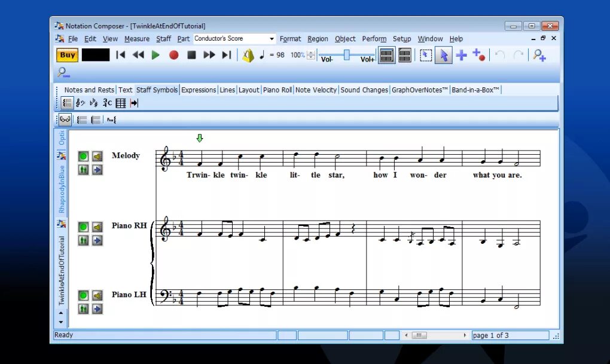The image size is (610, 364).
Task: Switch to page view layout icon
Action: (x=386, y=55)
